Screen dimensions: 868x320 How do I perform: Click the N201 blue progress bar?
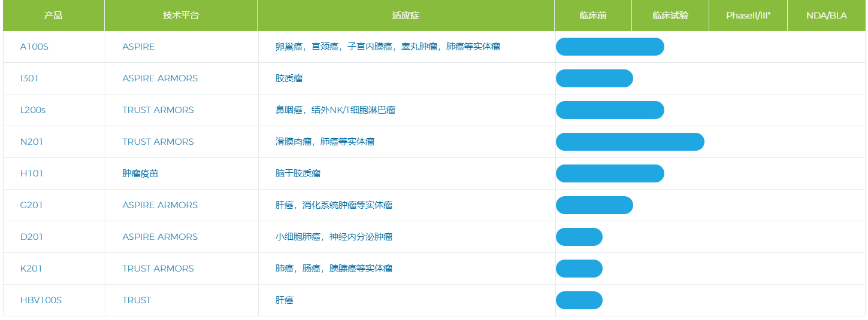click(x=630, y=142)
